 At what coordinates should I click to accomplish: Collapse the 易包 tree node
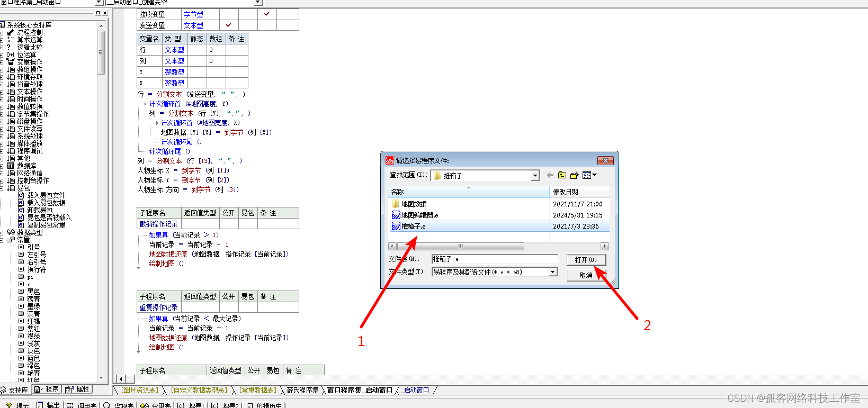pyautogui.click(x=2, y=188)
